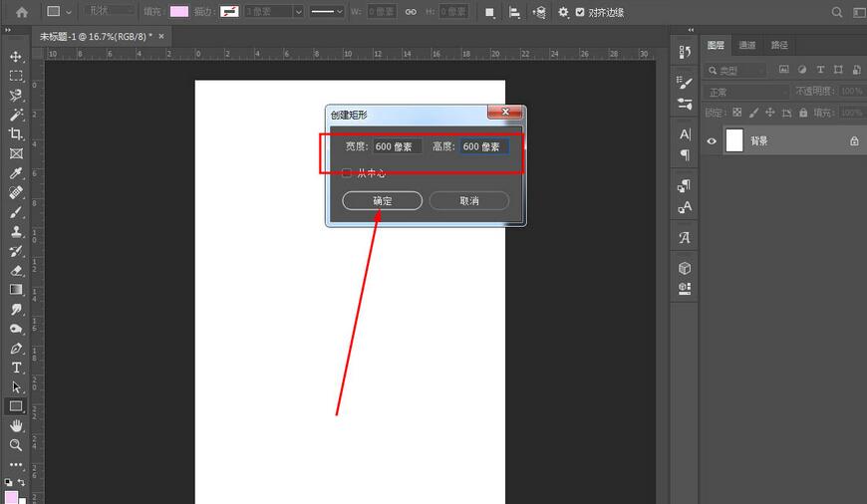Select the Rectangular Marquee tool
The image size is (867, 504).
coord(16,76)
